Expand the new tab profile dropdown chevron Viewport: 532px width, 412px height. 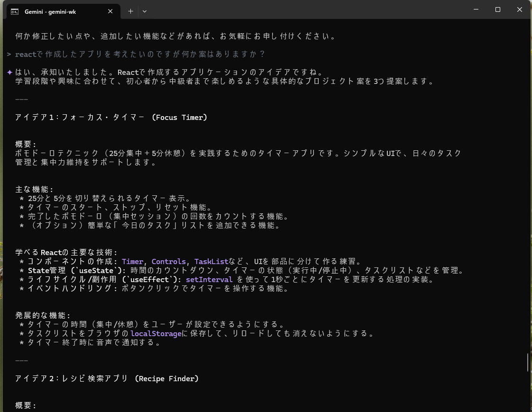(145, 11)
